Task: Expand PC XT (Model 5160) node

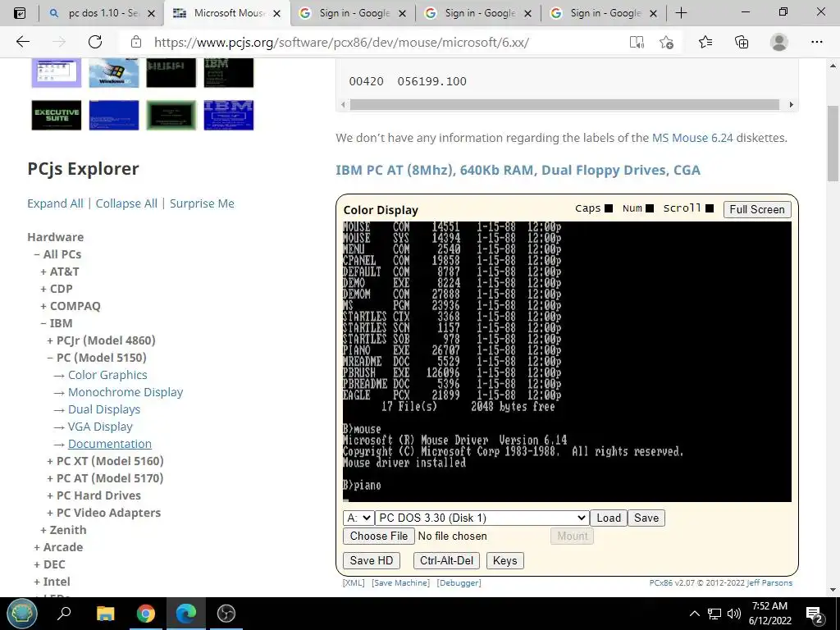Action: (x=105, y=461)
